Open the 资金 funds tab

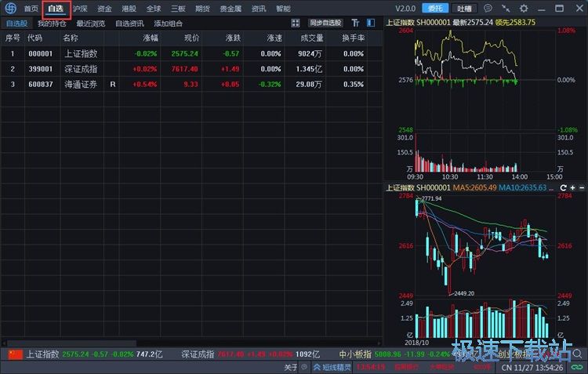tap(104, 9)
